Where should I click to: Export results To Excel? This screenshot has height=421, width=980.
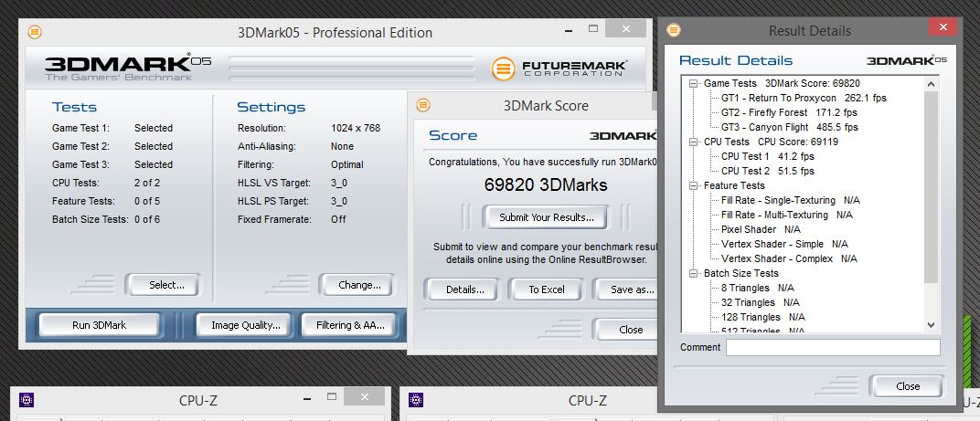point(546,289)
